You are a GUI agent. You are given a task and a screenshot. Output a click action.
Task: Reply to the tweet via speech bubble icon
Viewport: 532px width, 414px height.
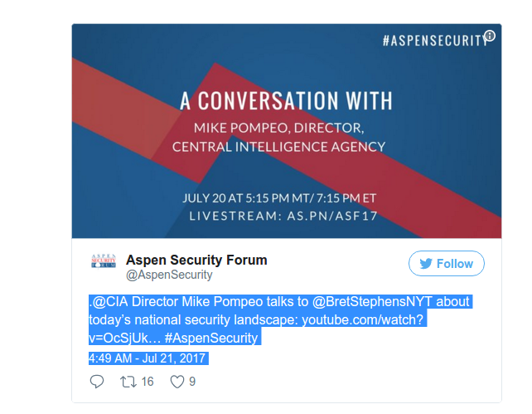[x=97, y=382]
